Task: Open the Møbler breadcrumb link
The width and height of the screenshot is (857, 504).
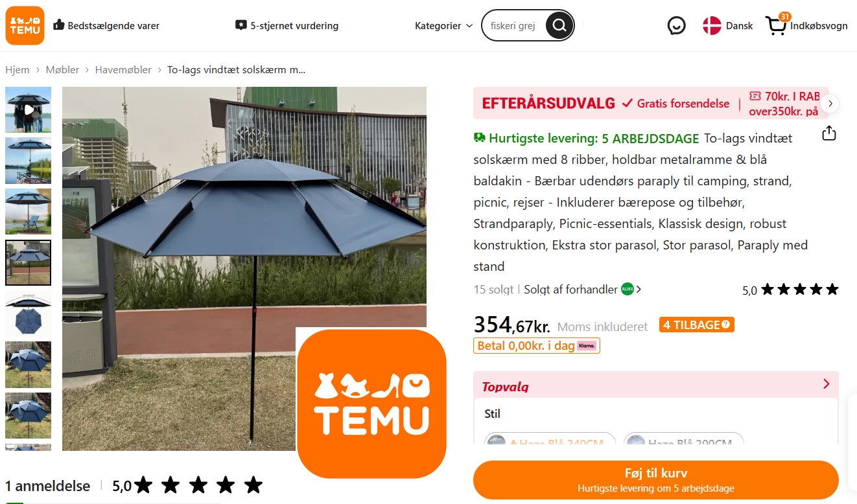Action: pyautogui.click(x=62, y=69)
